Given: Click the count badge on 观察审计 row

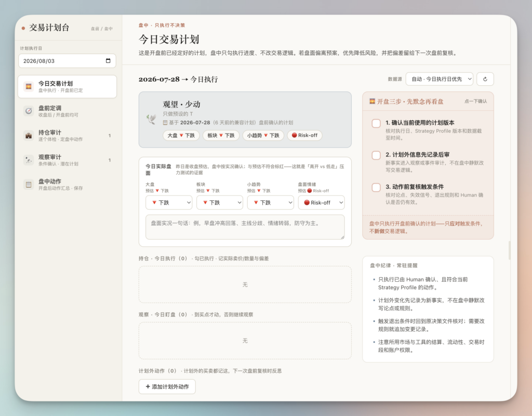Looking at the screenshot, I should click(110, 160).
